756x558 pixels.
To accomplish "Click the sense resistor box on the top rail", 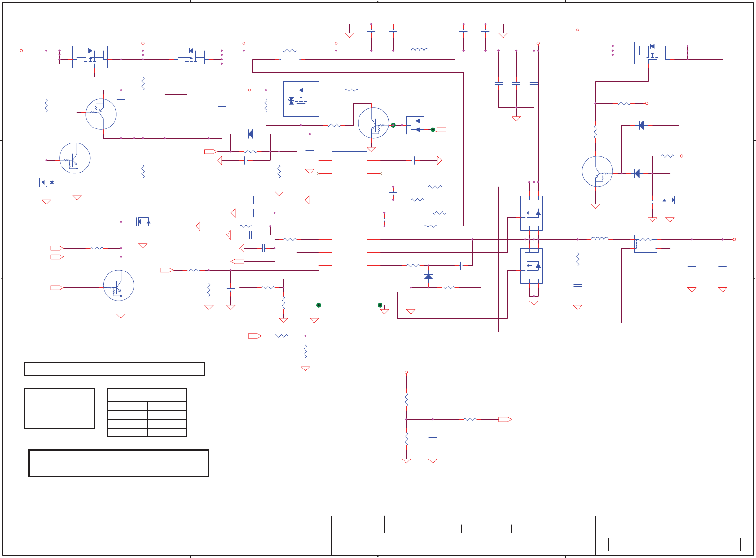I will click(290, 55).
